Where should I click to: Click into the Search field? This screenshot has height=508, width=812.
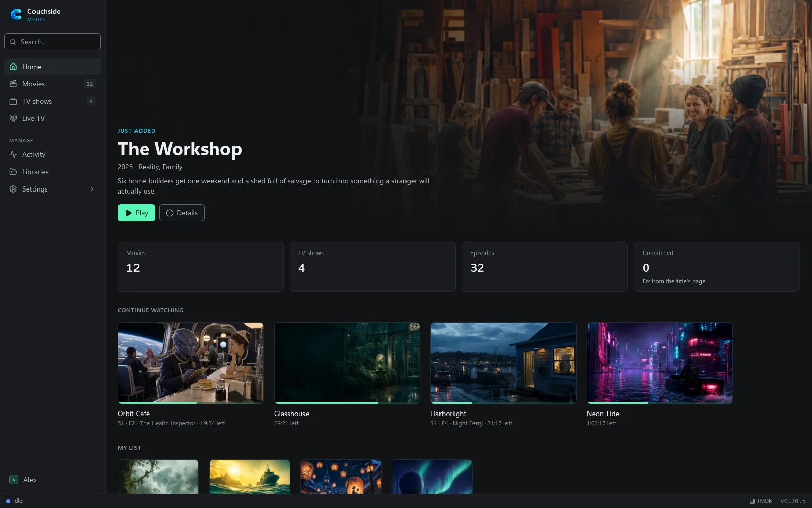[x=52, y=42]
